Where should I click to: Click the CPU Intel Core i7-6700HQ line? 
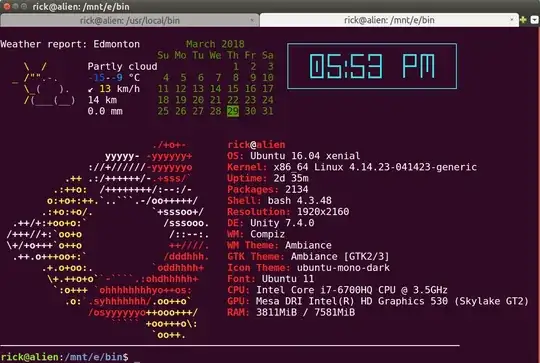click(337, 290)
